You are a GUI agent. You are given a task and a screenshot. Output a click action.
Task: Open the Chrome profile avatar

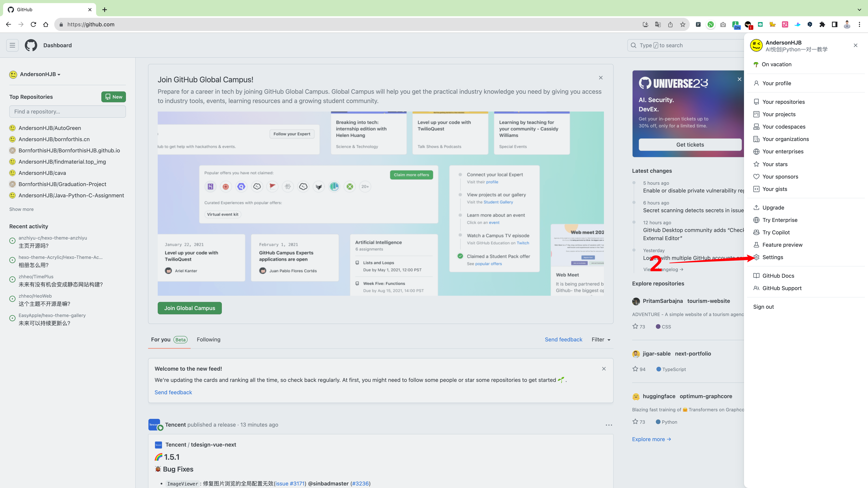point(847,24)
